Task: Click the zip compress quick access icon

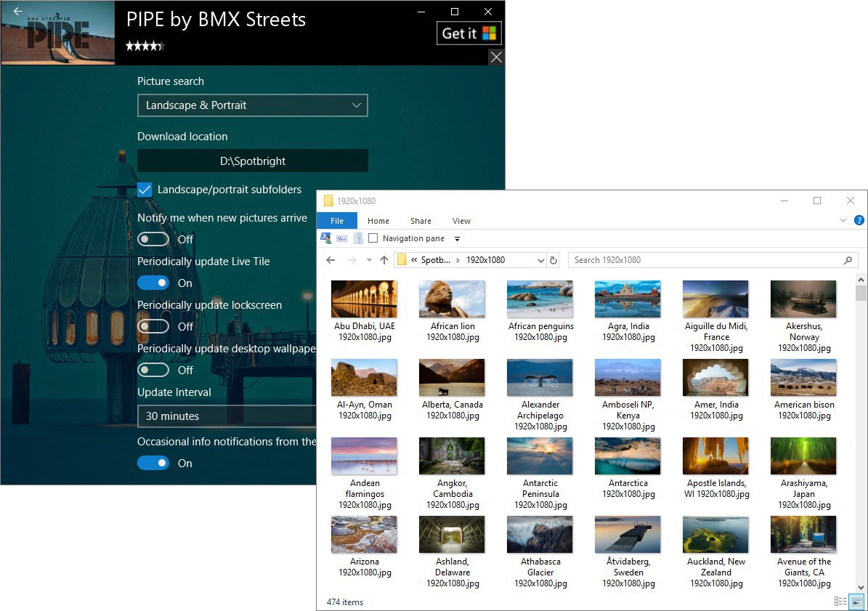Action: click(358, 238)
